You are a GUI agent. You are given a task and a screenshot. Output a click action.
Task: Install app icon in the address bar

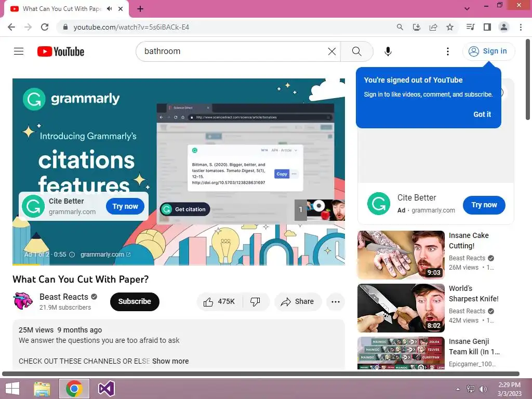click(x=417, y=27)
